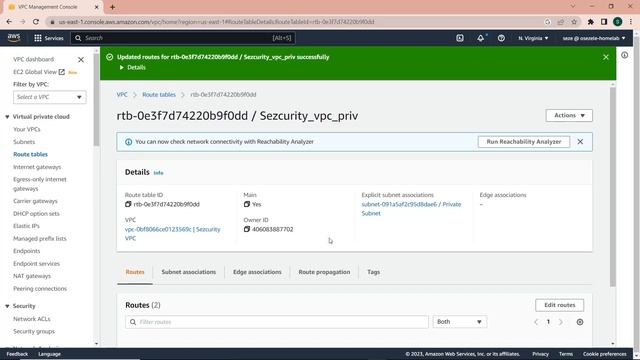Go to previous routes page arrow
This screenshot has height=360, width=640.
click(536, 322)
